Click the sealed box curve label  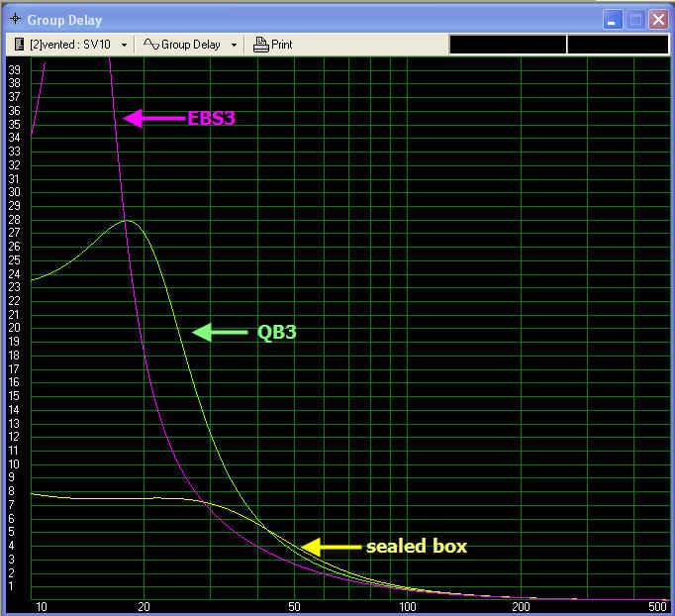(417, 547)
